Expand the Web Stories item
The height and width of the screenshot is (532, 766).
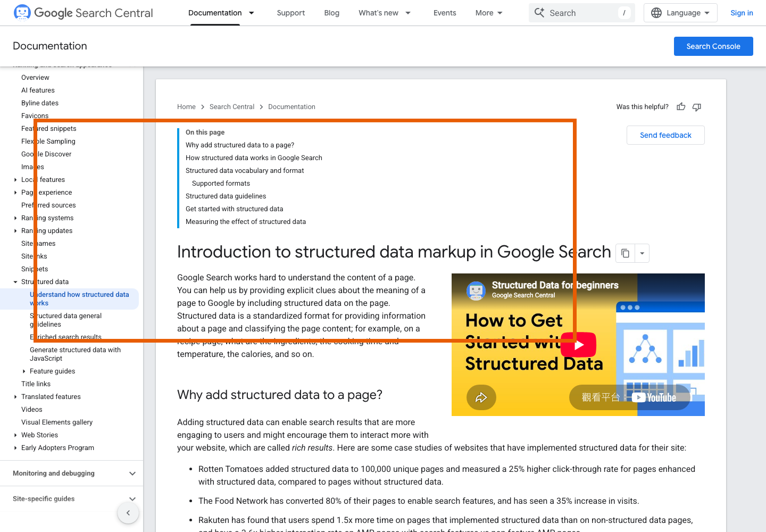15,435
